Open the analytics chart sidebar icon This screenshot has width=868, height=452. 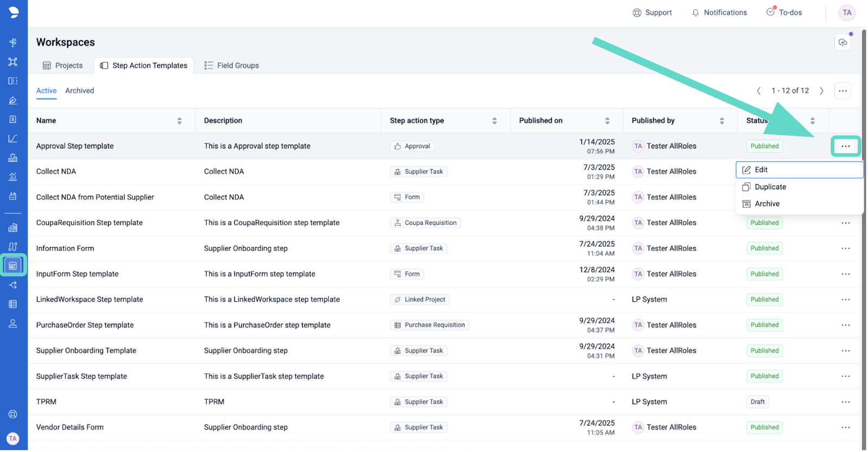[13, 139]
